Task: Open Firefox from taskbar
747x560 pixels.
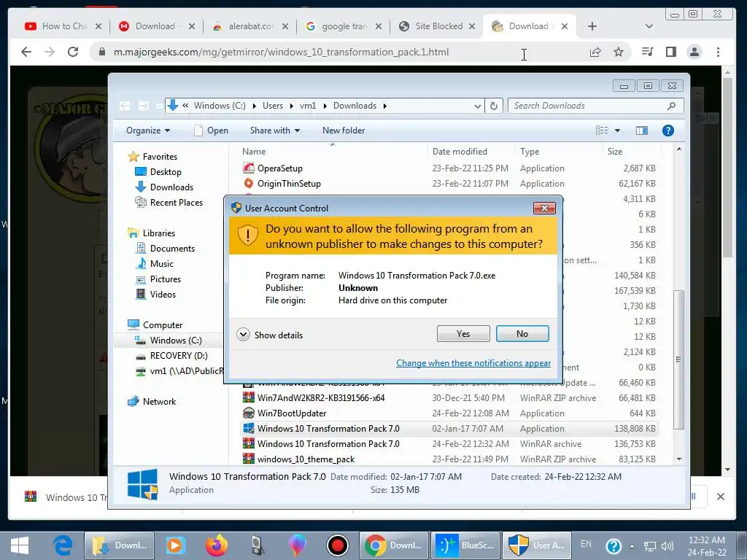Action: 217,545
